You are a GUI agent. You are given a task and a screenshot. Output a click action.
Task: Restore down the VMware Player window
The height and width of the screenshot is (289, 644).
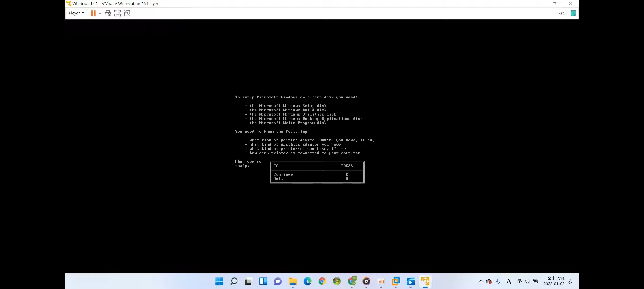554,3
